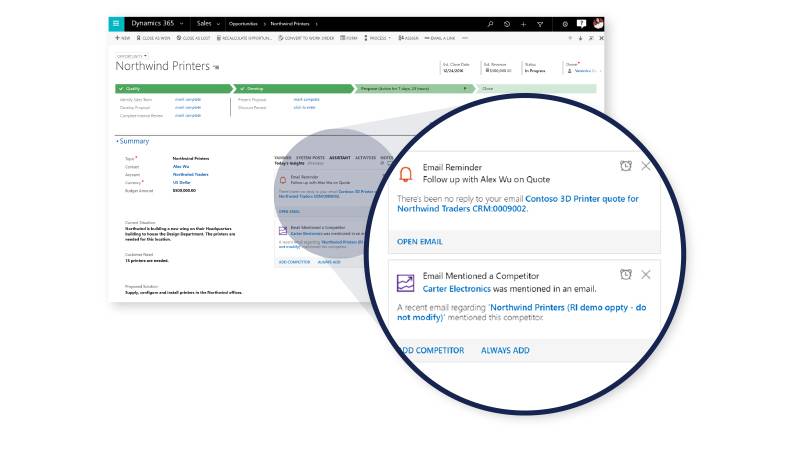Screen dimensions: 800x450
Task: Open the search magnifier in the top bar
Action: (490, 24)
